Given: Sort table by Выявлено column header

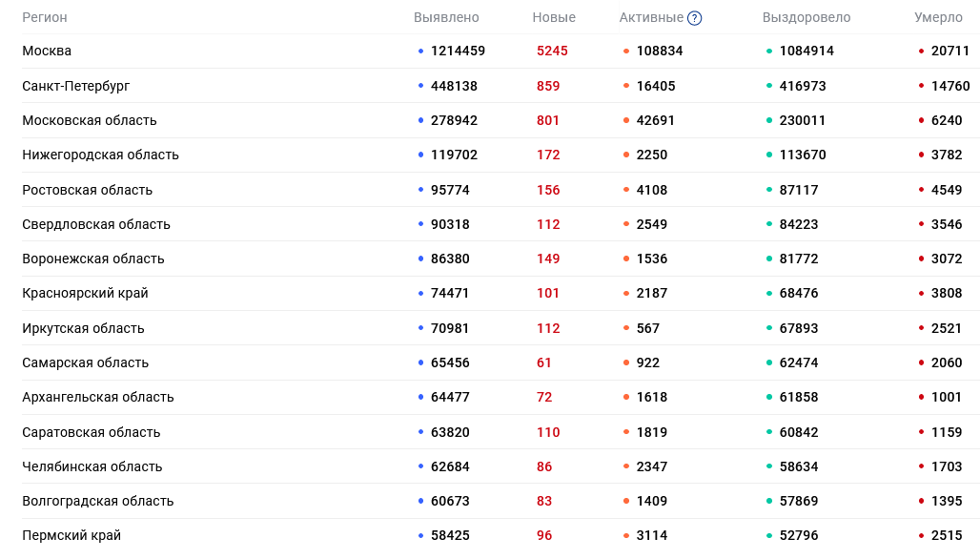Looking at the screenshot, I should (x=446, y=17).
